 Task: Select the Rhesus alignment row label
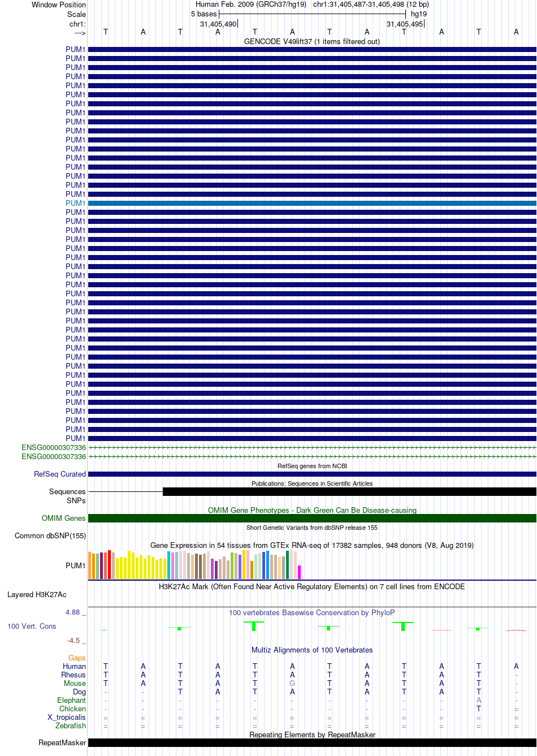[x=73, y=675]
